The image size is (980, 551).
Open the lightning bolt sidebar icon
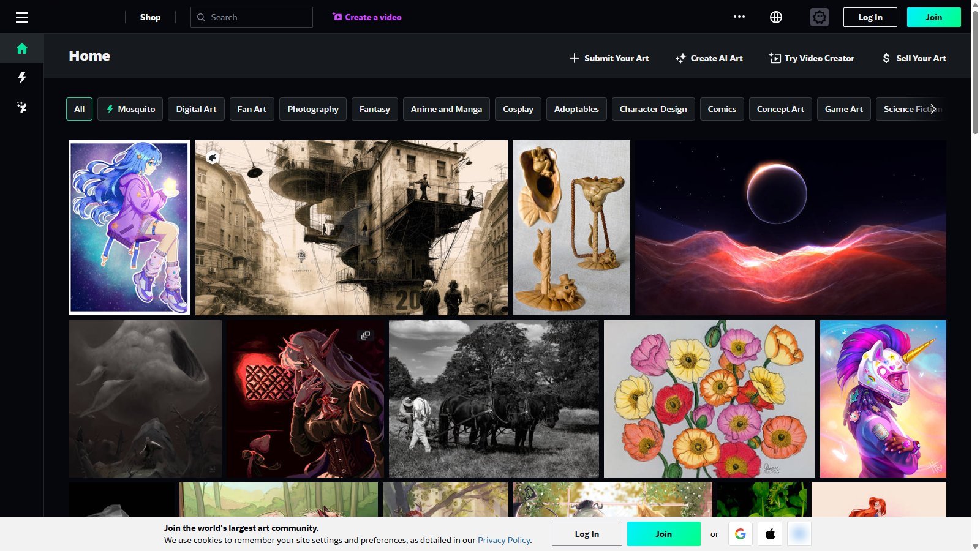tap(22, 78)
